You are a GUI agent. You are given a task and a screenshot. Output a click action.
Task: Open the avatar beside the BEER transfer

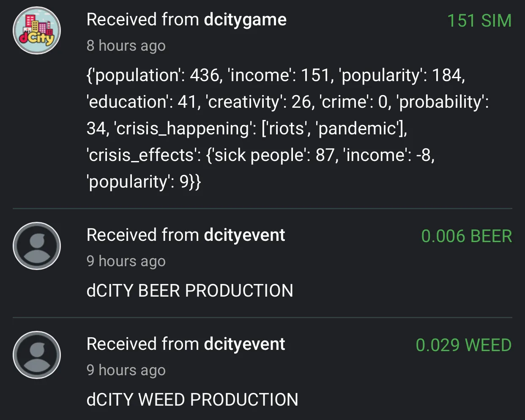coord(37,246)
